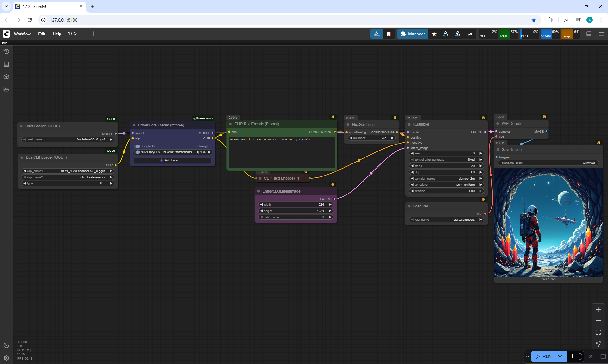Open the unet_name flux1-dev-Q8_0.gguf selector
The image size is (608, 364).
tap(68, 139)
